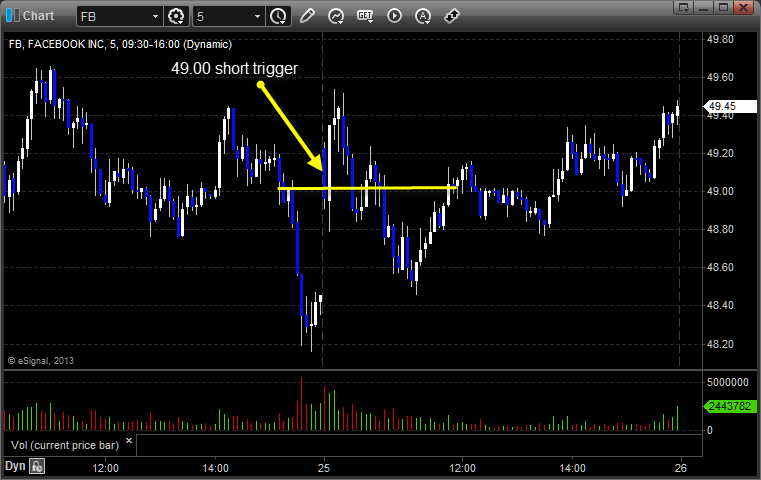Click the 5000000 volume axis label
This screenshot has height=480, width=761.
(x=728, y=382)
